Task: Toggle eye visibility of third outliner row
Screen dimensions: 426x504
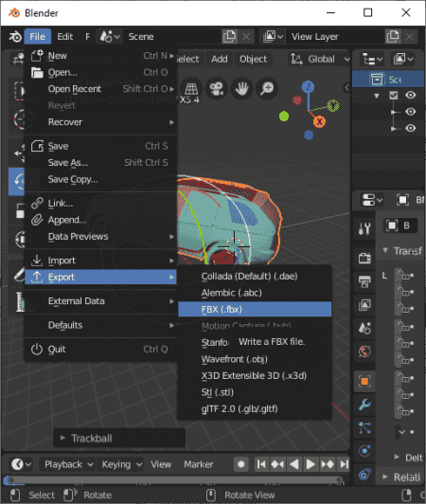Action: tap(410, 128)
